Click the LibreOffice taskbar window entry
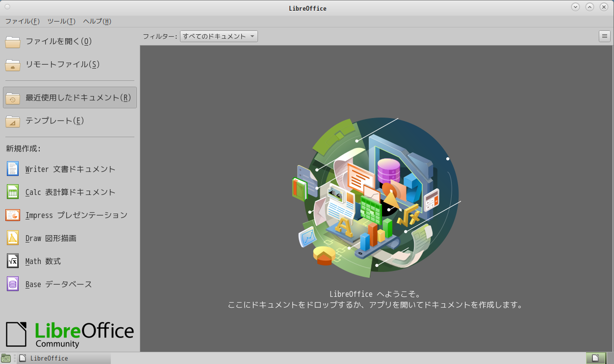Screen dimensions: 614x364 coord(64,358)
